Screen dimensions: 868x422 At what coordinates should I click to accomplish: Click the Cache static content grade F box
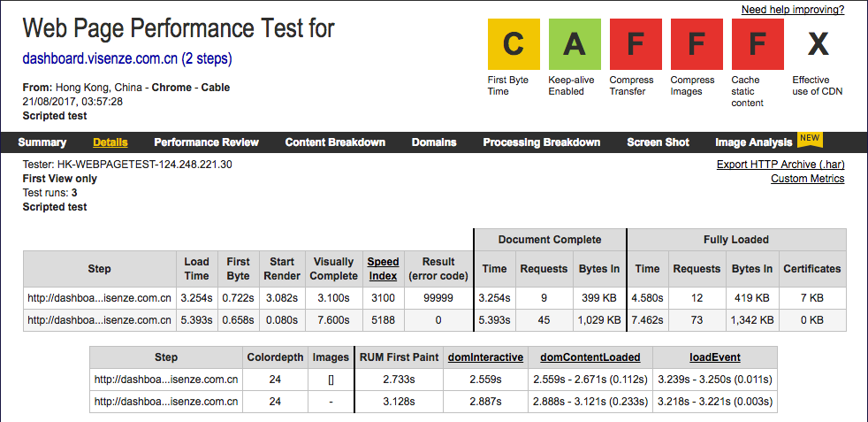758,44
